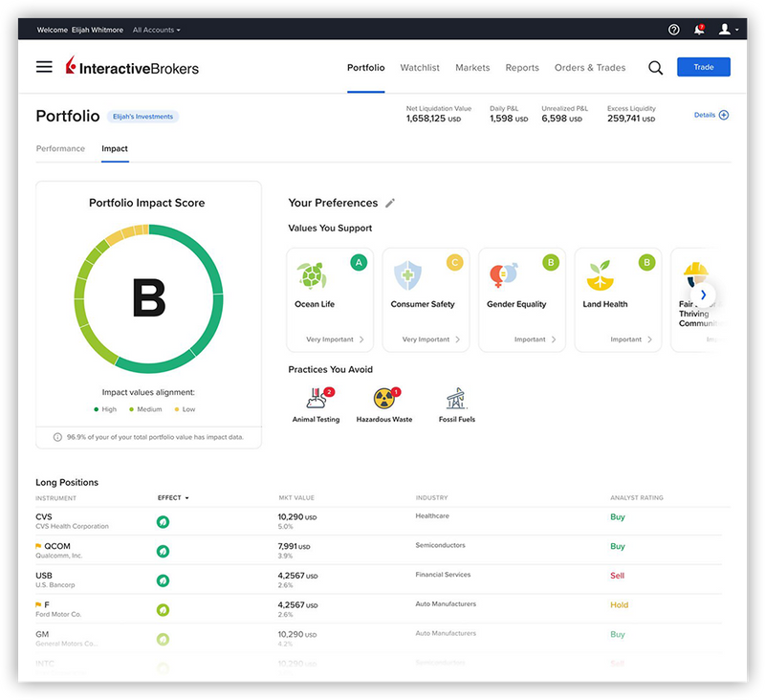Viewport: 765px width, 700px height.
Task: Switch to the Performance sub-tab
Action: 60,148
